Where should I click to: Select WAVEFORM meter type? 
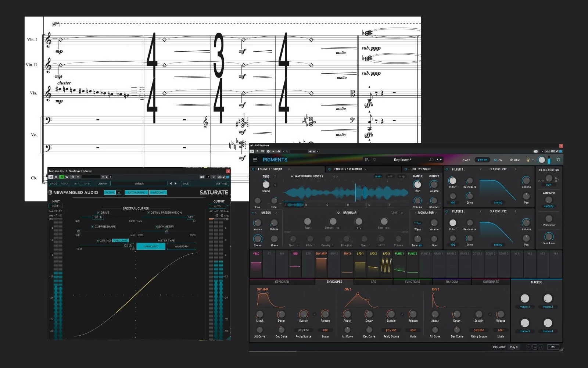click(182, 246)
